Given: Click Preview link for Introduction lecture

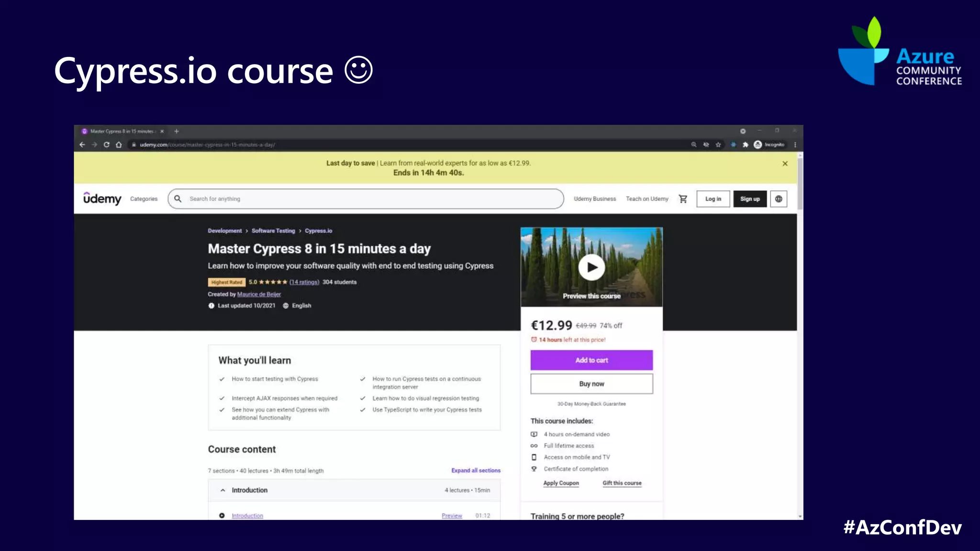Looking at the screenshot, I should [452, 516].
